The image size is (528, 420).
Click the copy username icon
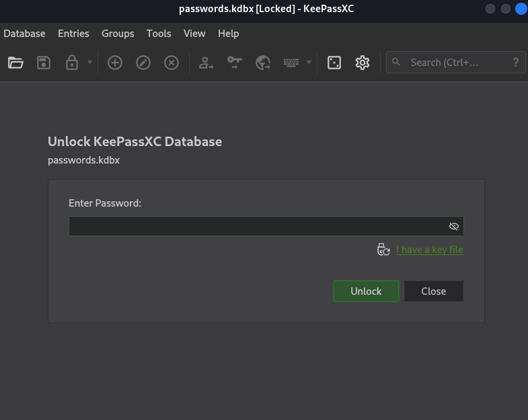pos(206,63)
